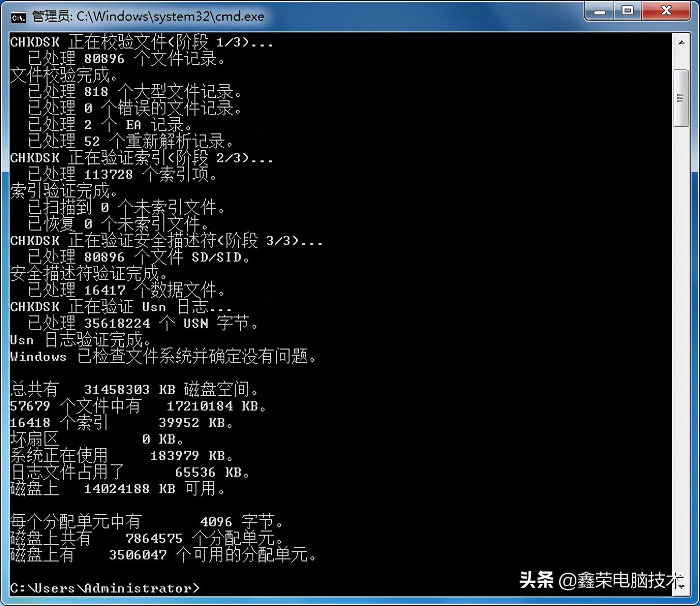Click the '坏扇区 0 KB。' line

tap(98, 439)
